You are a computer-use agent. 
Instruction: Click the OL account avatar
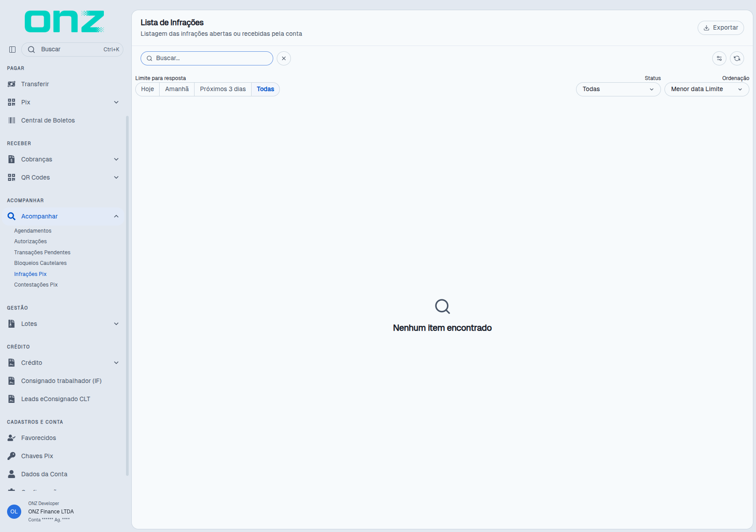click(x=14, y=512)
